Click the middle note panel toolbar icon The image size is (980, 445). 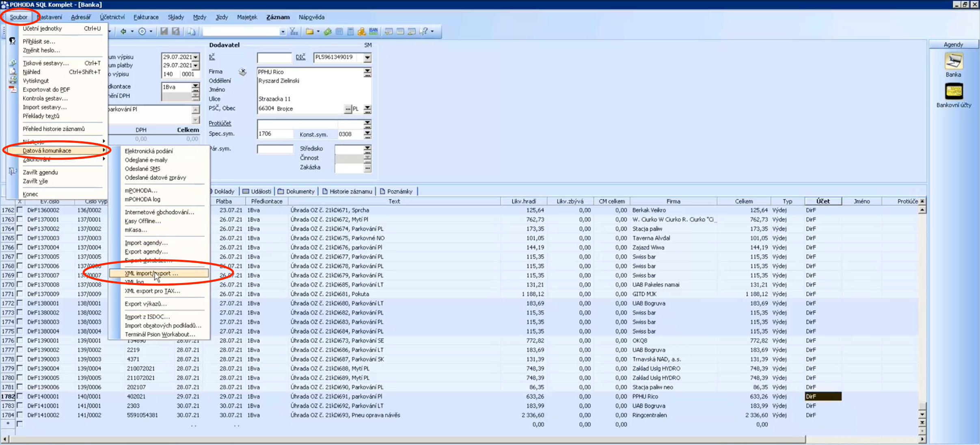coord(400,31)
